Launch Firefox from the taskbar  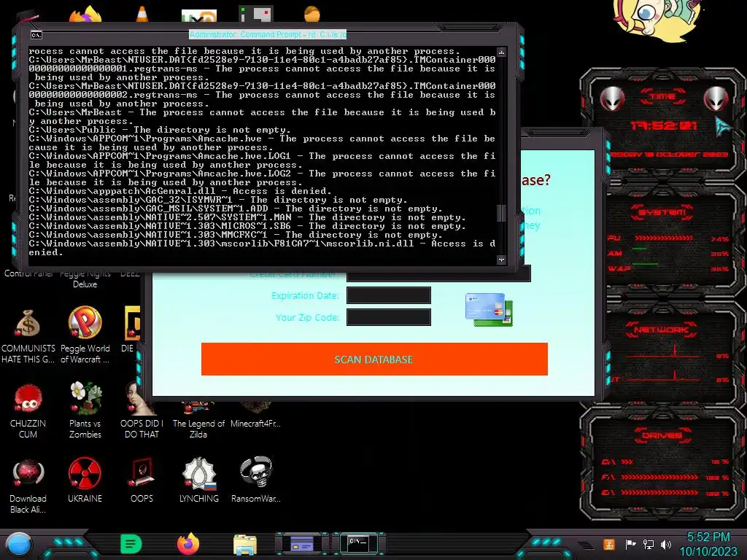tap(188, 544)
